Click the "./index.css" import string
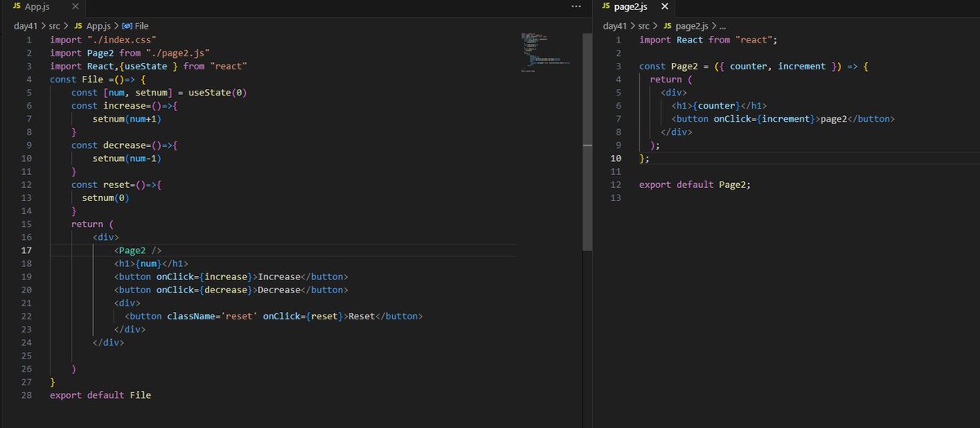This screenshot has height=428, width=980. tap(122, 39)
